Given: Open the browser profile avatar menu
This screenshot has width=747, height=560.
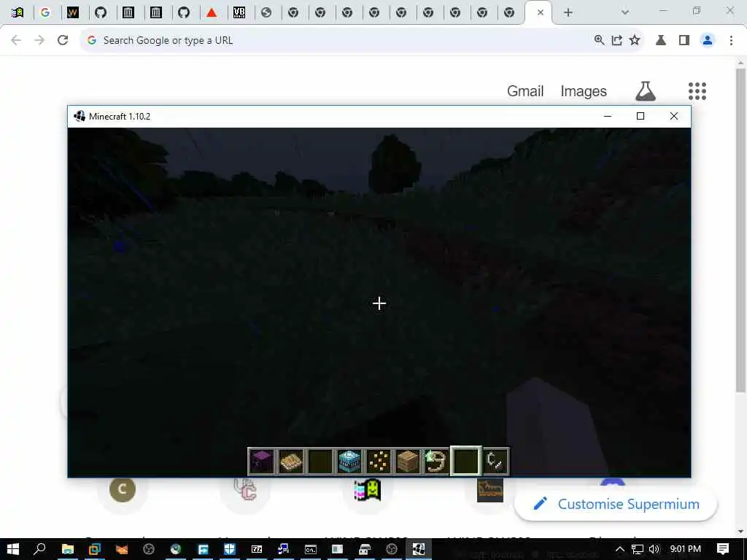Looking at the screenshot, I should tap(708, 40).
